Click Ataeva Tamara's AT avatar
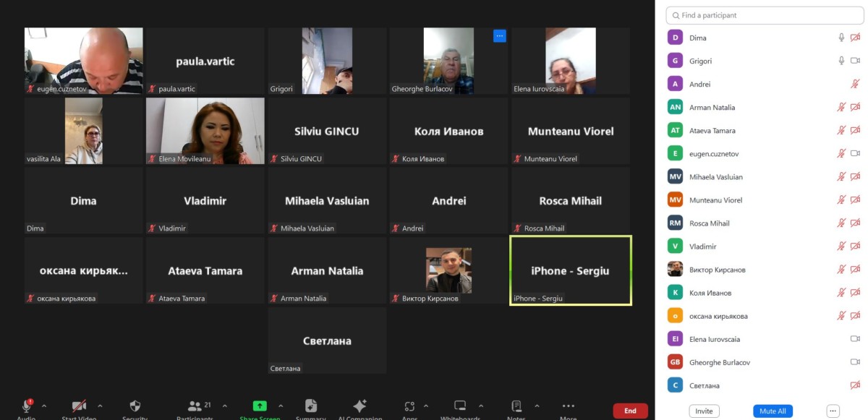868x420 pixels. (675, 130)
